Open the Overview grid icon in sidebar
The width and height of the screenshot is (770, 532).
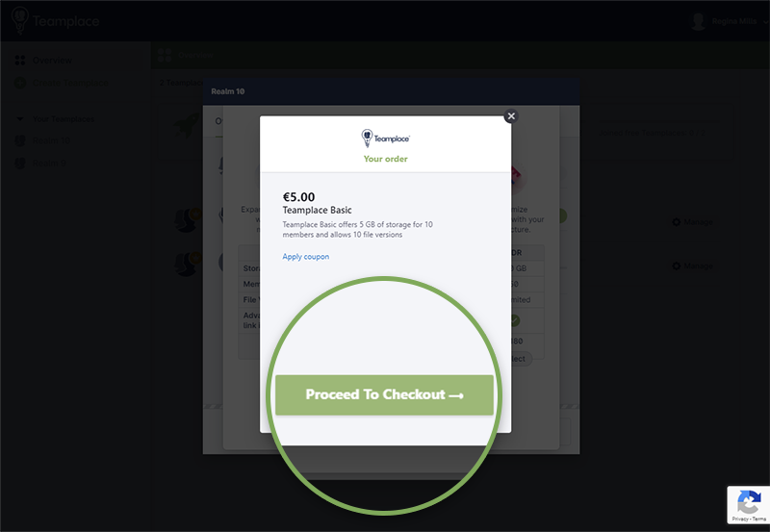pos(20,61)
